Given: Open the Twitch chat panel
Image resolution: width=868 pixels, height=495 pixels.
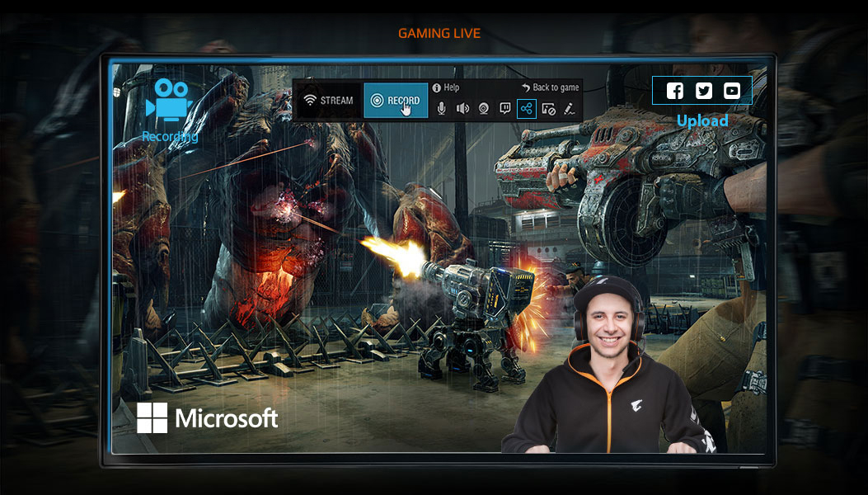Looking at the screenshot, I should click(504, 108).
